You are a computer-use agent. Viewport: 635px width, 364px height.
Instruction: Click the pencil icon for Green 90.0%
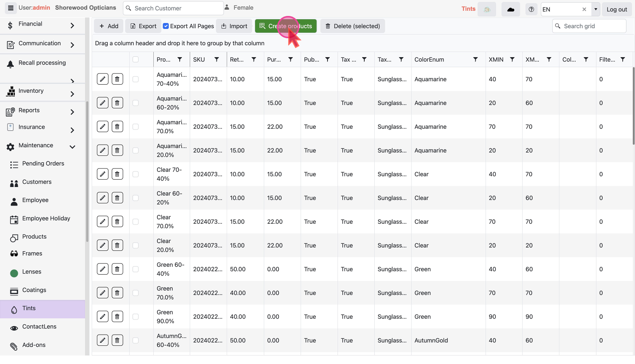pyautogui.click(x=102, y=317)
